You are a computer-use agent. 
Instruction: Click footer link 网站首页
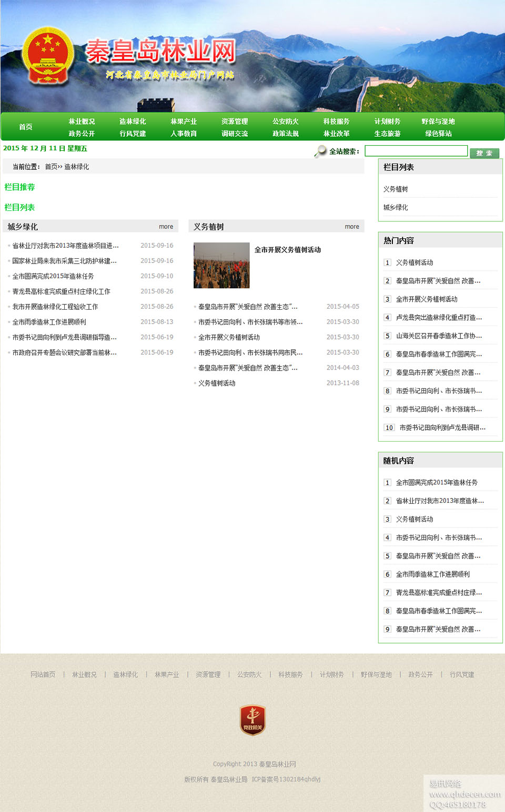click(x=43, y=675)
